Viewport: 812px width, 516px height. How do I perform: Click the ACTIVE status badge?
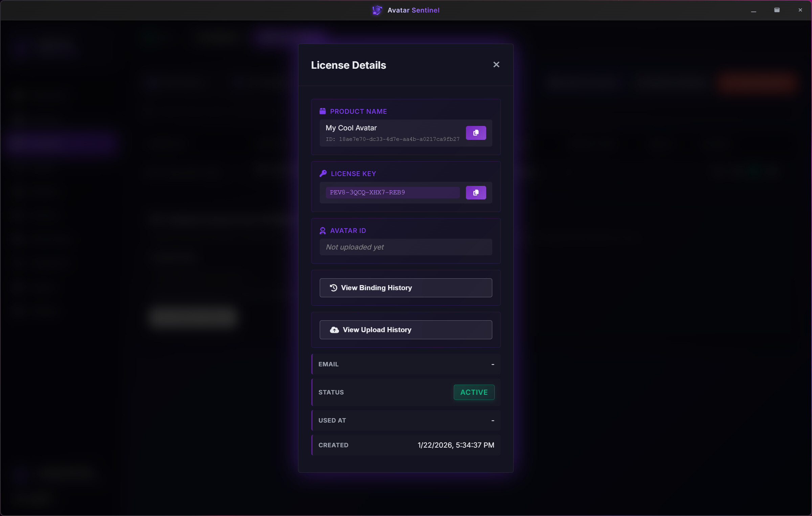coord(474,392)
